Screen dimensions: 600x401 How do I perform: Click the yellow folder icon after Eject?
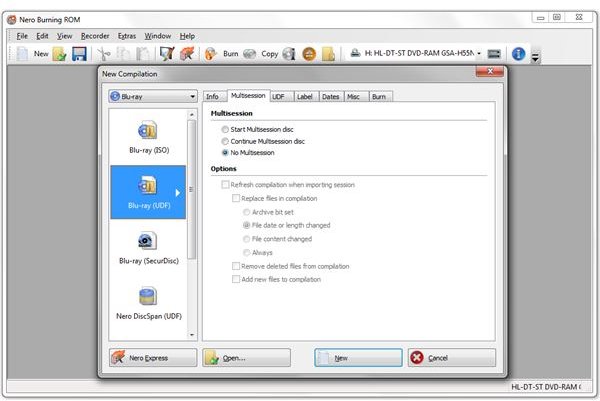[328, 54]
